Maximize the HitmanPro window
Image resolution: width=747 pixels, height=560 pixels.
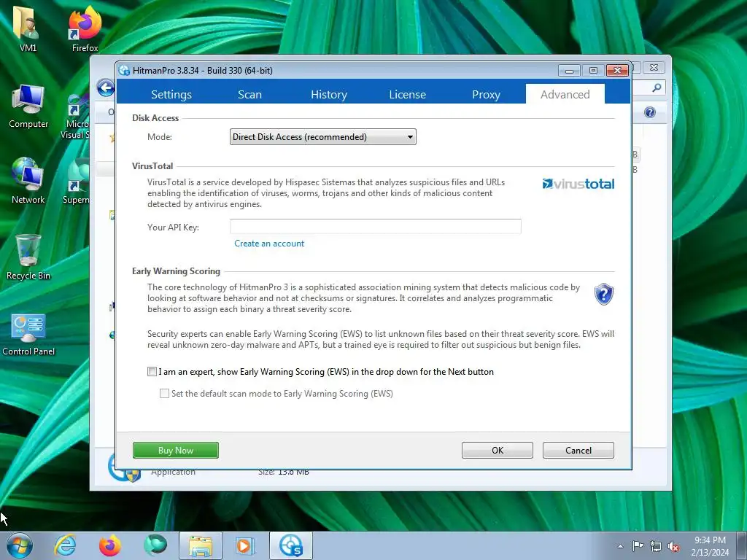coord(593,71)
